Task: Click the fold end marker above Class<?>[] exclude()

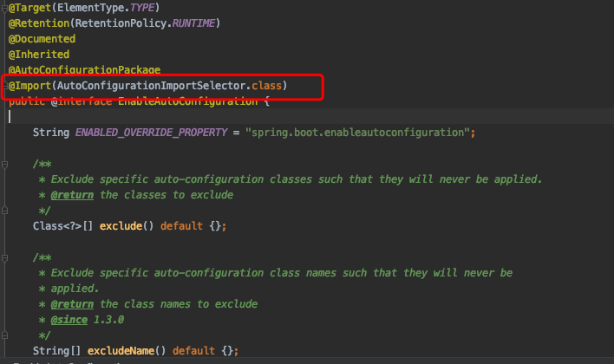Action: click(x=4, y=211)
